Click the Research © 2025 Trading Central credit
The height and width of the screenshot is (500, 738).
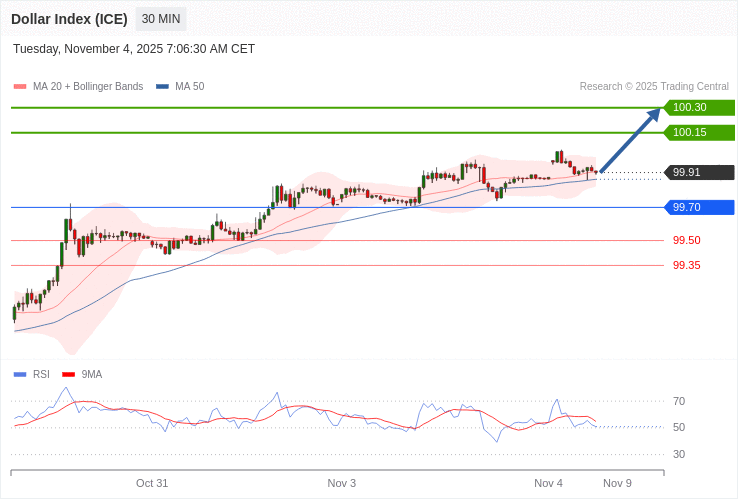tap(654, 86)
